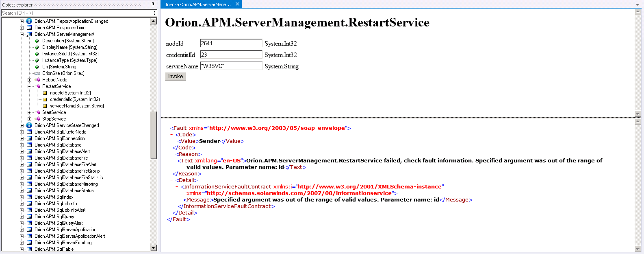This screenshot has height=254, width=644.
Task: Click the parameter icon beside serviceName(System.String)
Action: pyautogui.click(x=45, y=106)
